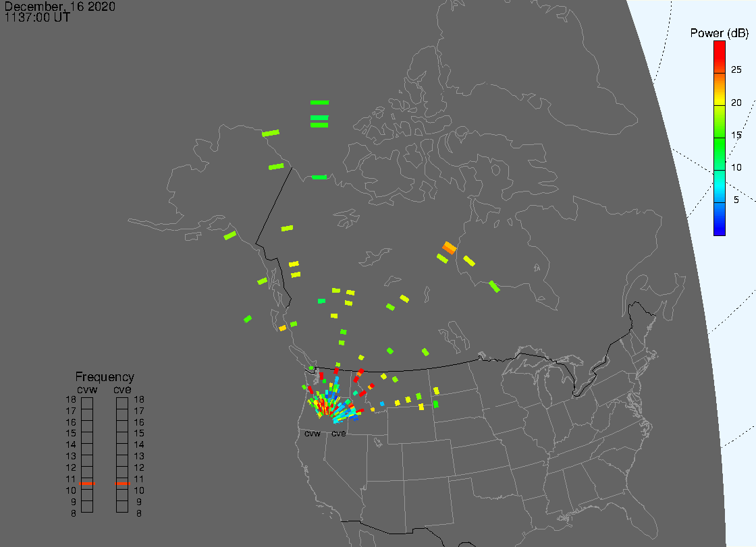
Task: Click the 'Power (dB)' color bar title
Action: click(x=719, y=33)
